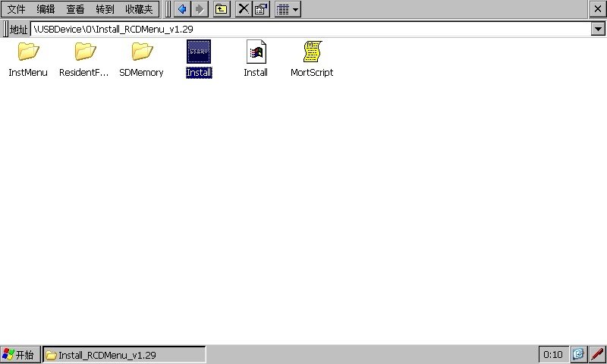The width and height of the screenshot is (607, 364).
Task: Open the 文件 menu
Action: click(x=17, y=9)
